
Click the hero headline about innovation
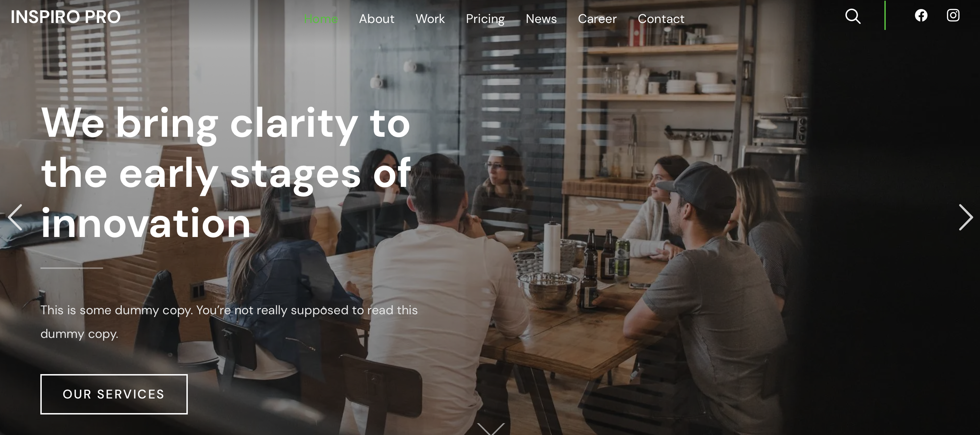coord(226,173)
